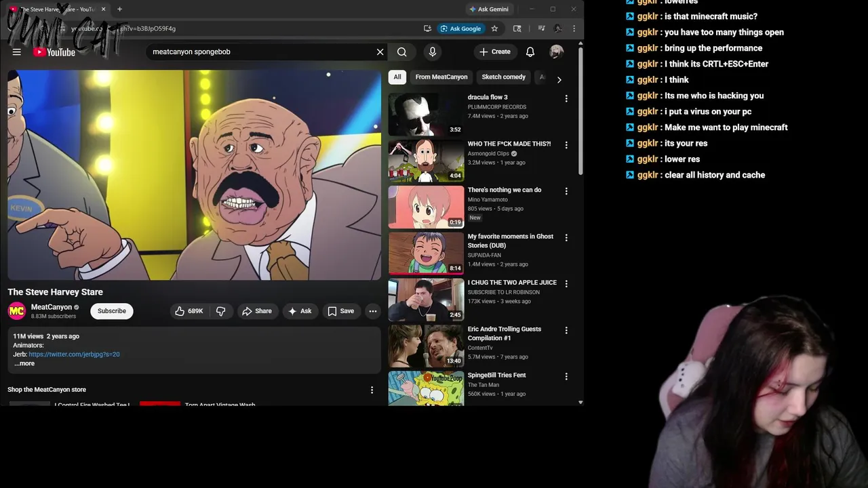Image resolution: width=868 pixels, height=488 pixels.
Task: Open the MeatCanyon channel avatar
Action: [17, 311]
